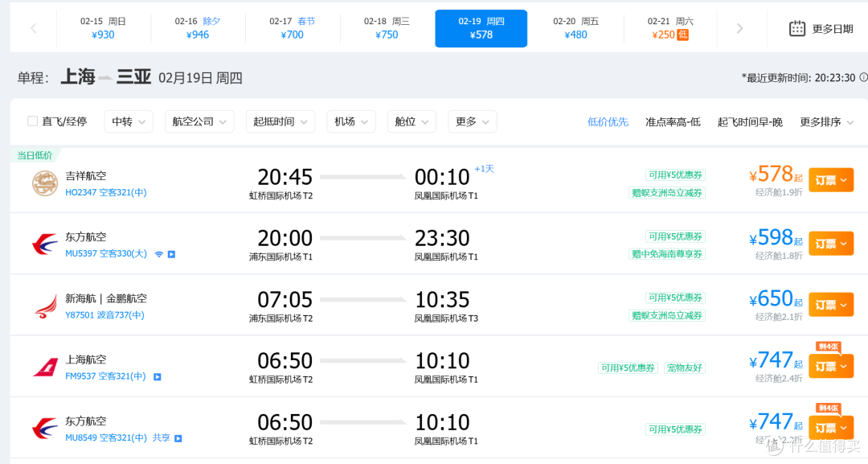868x464 pixels.
Task: Click the Hainan Airlines logo for Y87501
Action: pyautogui.click(x=45, y=306)
